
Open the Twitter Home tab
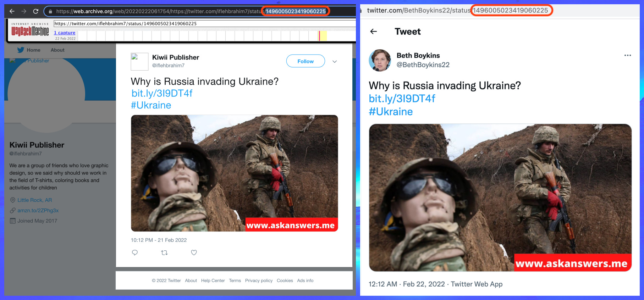pyautogui.click(x=29, y=50)
